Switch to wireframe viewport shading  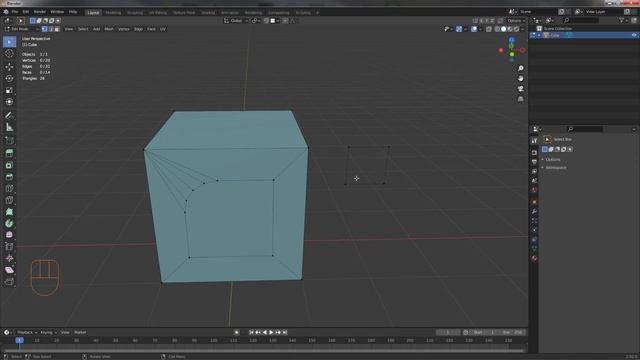click(497, 29)
